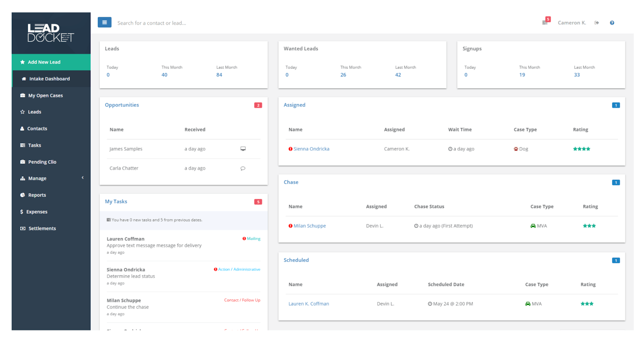The height and width of the screenshot is (347, 644).
Task: Click Leads This Month value 40
Action: pyautogui.click(x=164, y=75)
